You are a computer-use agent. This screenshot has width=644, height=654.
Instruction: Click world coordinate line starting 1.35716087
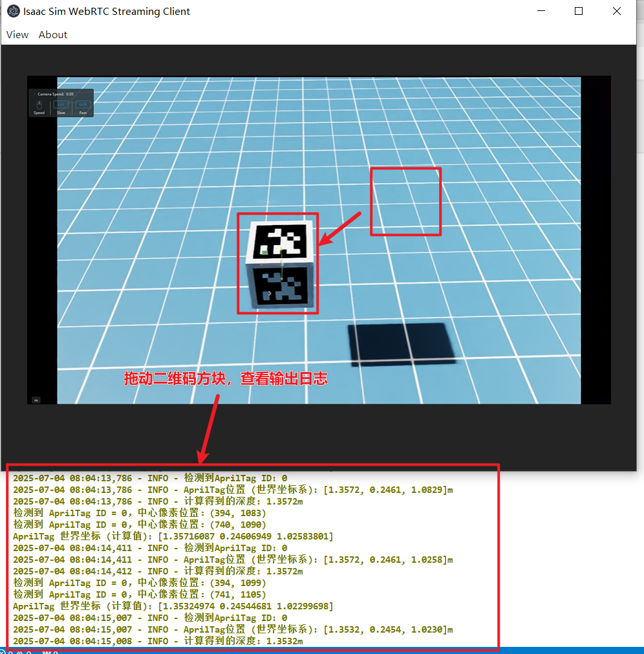coord(173,536)
